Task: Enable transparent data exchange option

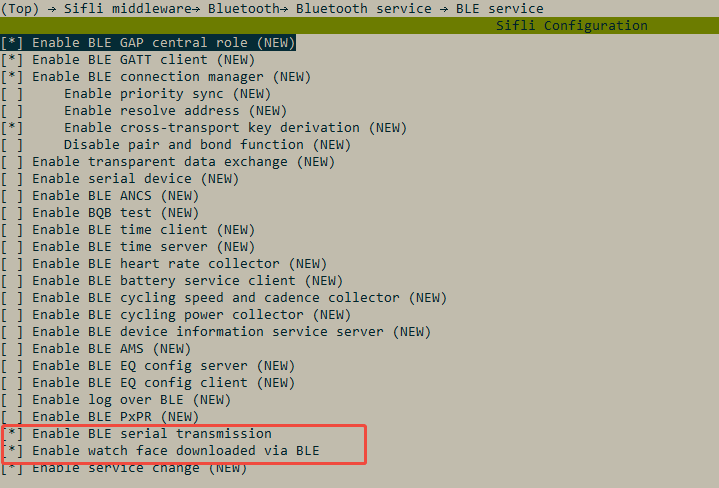Action: (168, 161)
